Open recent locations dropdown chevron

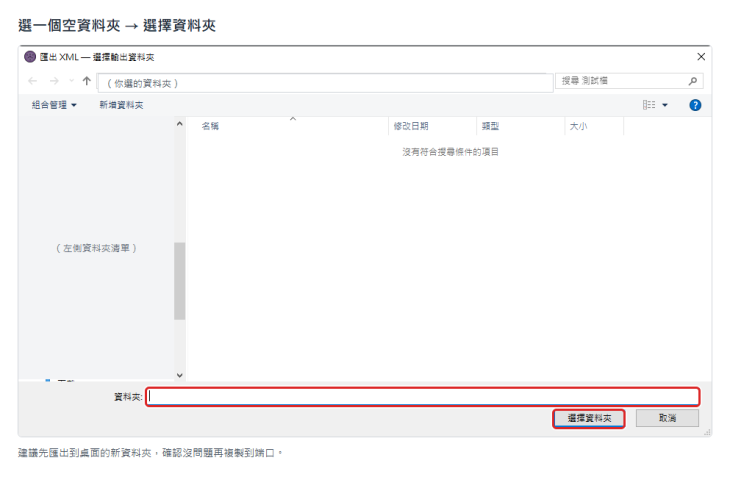(x=71, y=81)
